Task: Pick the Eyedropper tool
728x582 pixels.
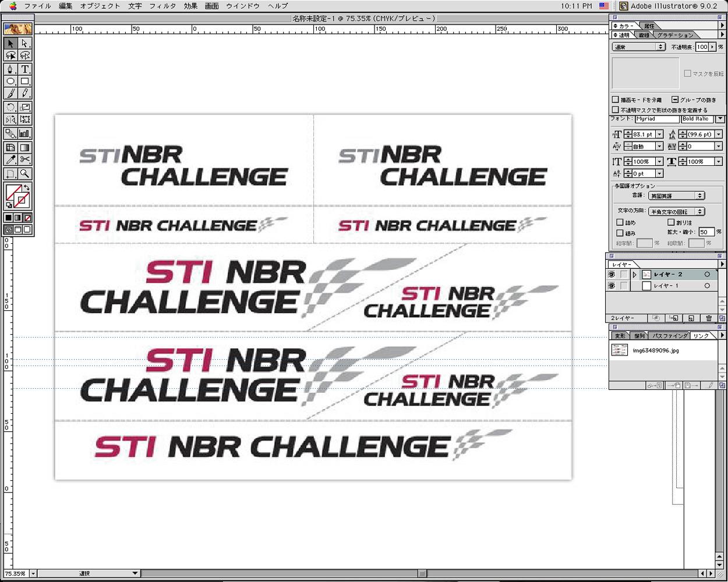Action: click(x=10, y=159)
